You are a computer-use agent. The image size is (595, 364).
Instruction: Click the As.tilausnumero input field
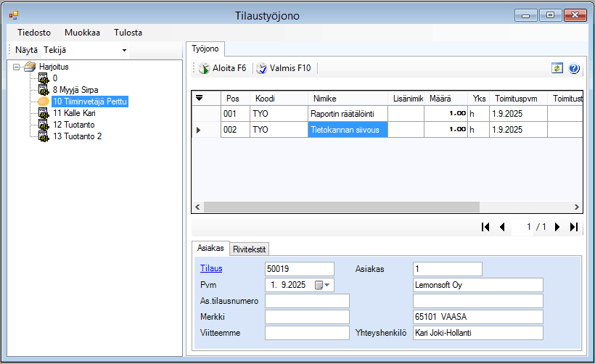[x=307, y=301]
